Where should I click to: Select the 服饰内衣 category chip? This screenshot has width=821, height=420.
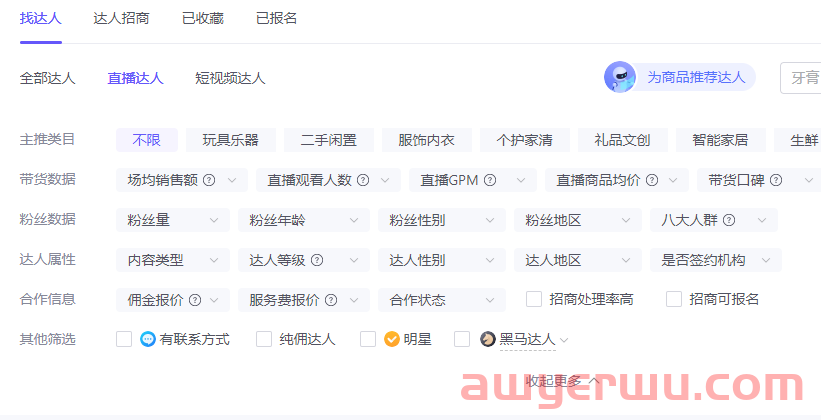[427, 140]
